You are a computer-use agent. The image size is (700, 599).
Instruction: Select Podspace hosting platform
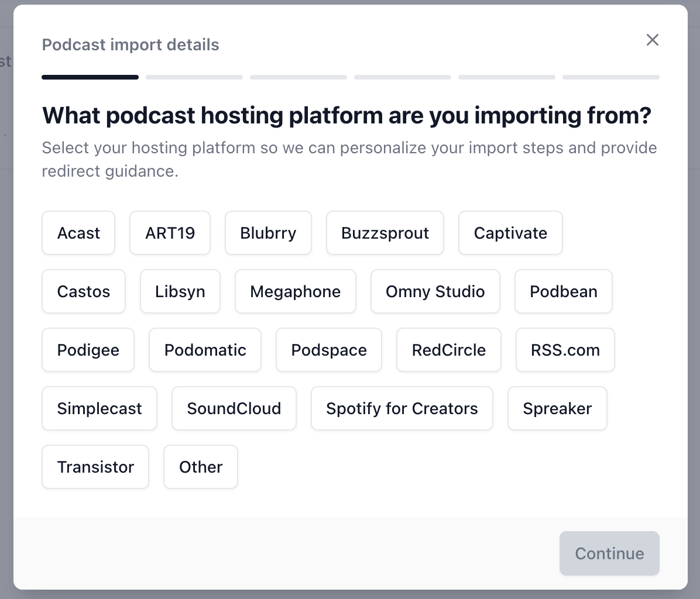[x=329, y=350]
